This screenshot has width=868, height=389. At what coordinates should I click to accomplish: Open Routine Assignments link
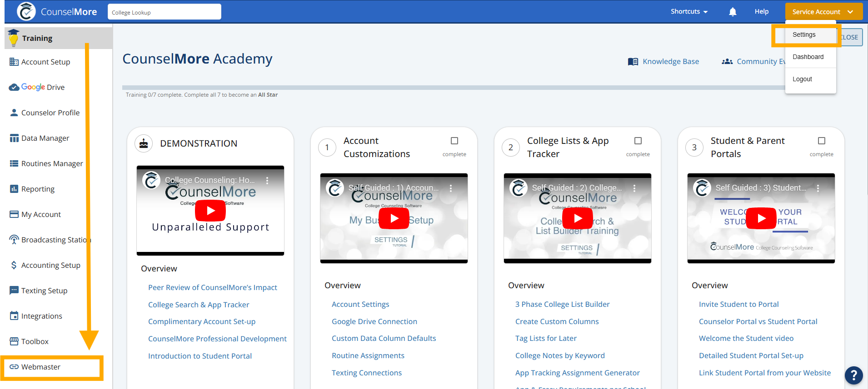click(368, 355)
